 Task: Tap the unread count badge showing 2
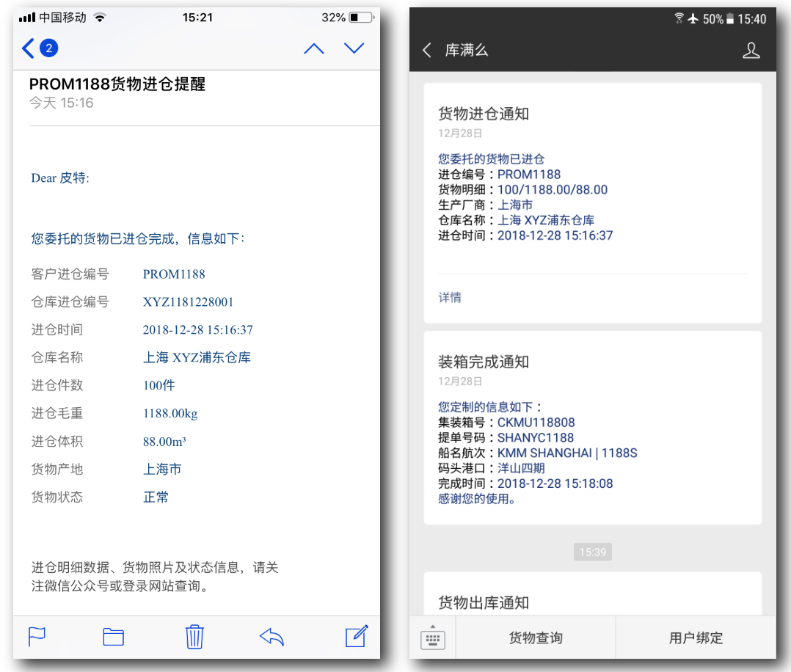pyautogui.click(x=49, y=48)
